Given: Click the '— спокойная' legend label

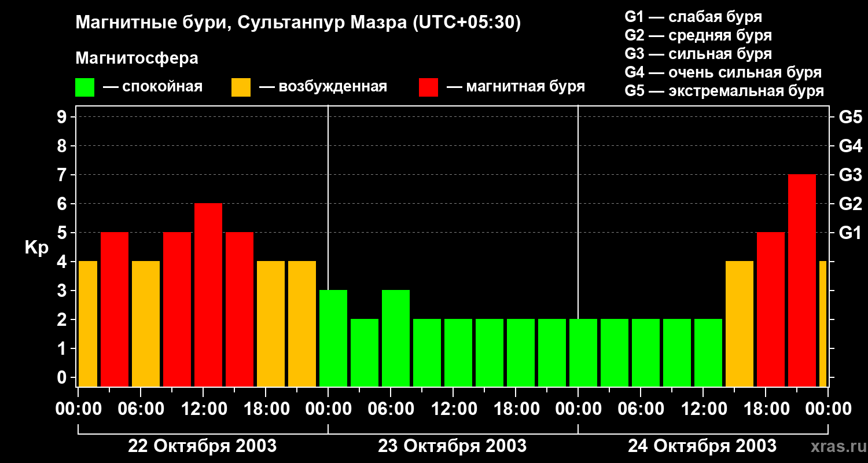Looking at the screenshot, I should click(x=153, y=87).
